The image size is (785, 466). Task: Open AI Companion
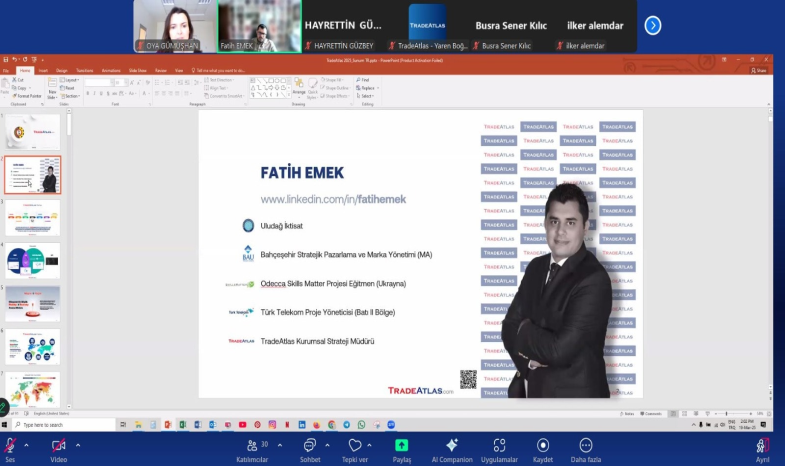click(x=451, y=446)
